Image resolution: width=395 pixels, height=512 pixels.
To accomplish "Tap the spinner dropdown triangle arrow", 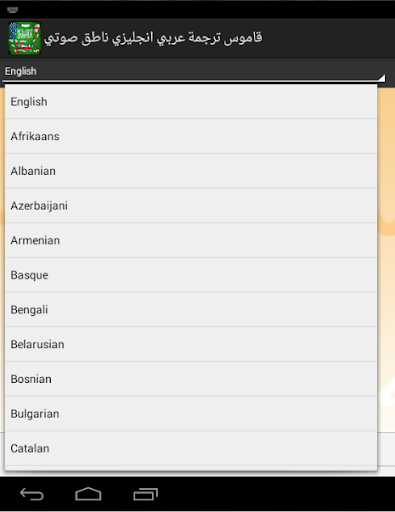I will click(x=381, y=78).
